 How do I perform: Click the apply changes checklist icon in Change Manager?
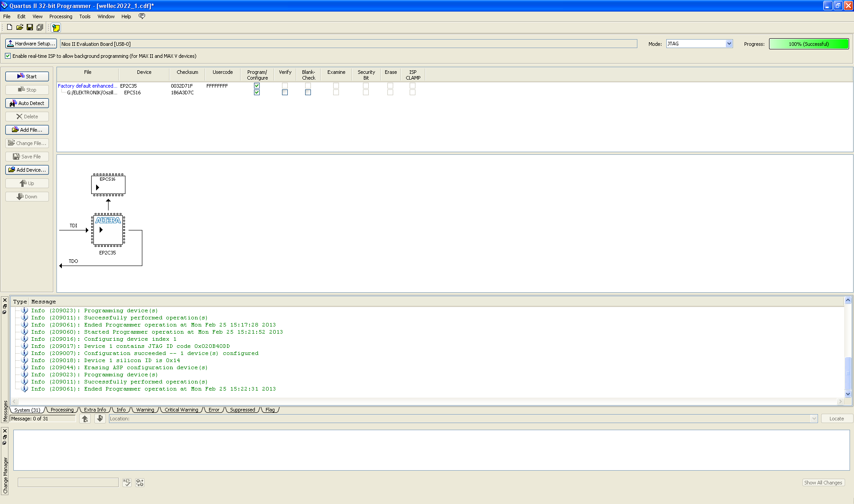pyautogui.click(x=127, y=483)
